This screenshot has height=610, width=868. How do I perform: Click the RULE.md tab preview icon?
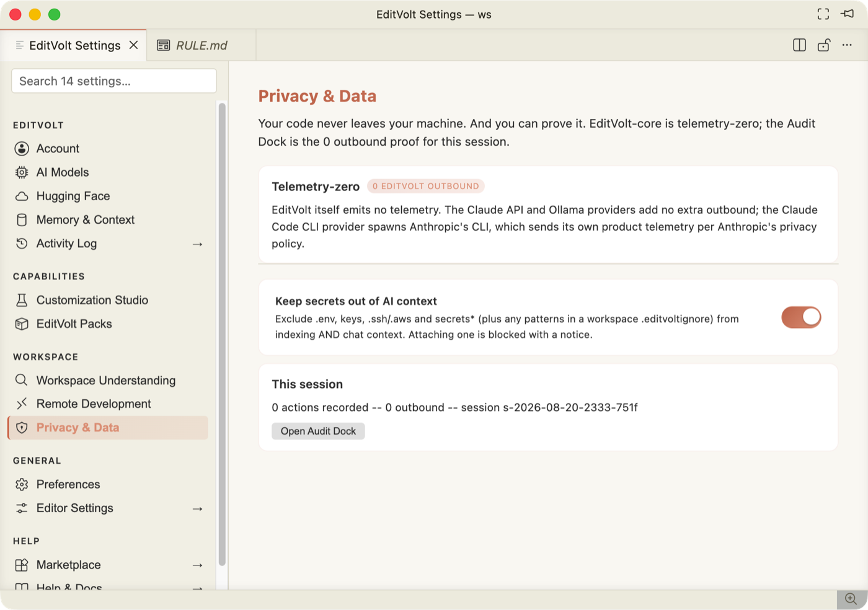coord(163,45)
